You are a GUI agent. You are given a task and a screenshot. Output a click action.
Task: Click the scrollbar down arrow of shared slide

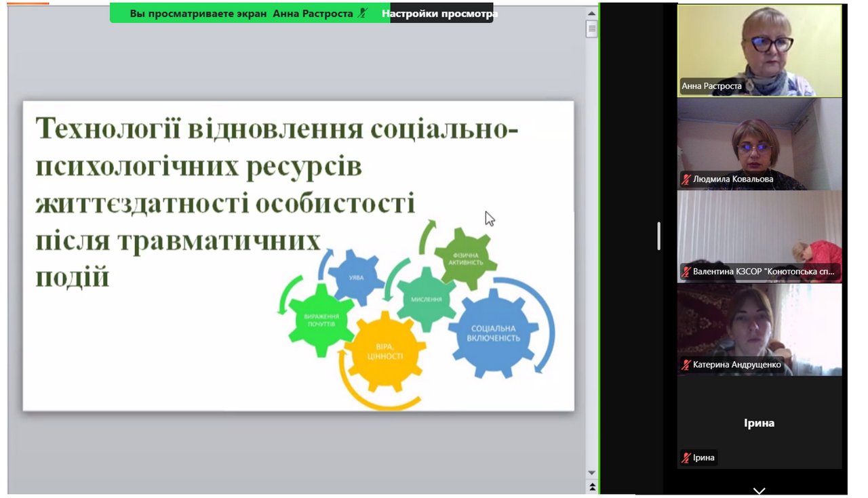pyautogui.click(x=591, y=473)
